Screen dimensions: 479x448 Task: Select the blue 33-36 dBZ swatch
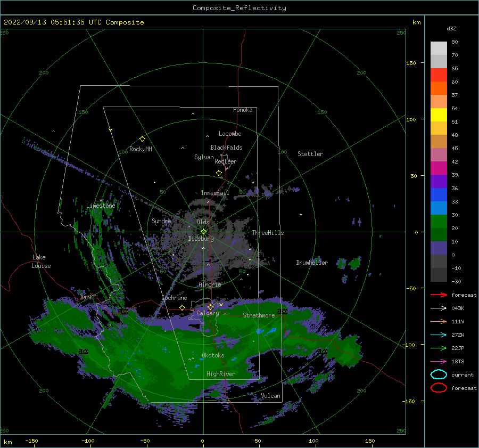point(439,195)
